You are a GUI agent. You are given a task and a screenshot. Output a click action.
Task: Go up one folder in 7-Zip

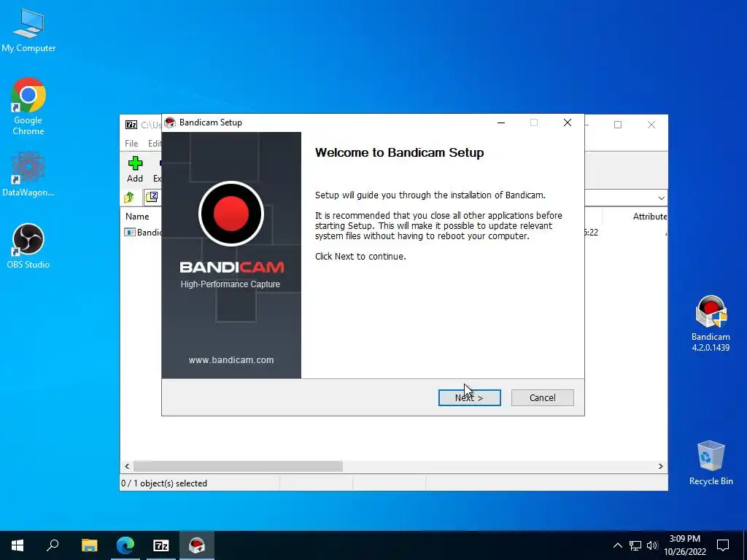point(129,197)
